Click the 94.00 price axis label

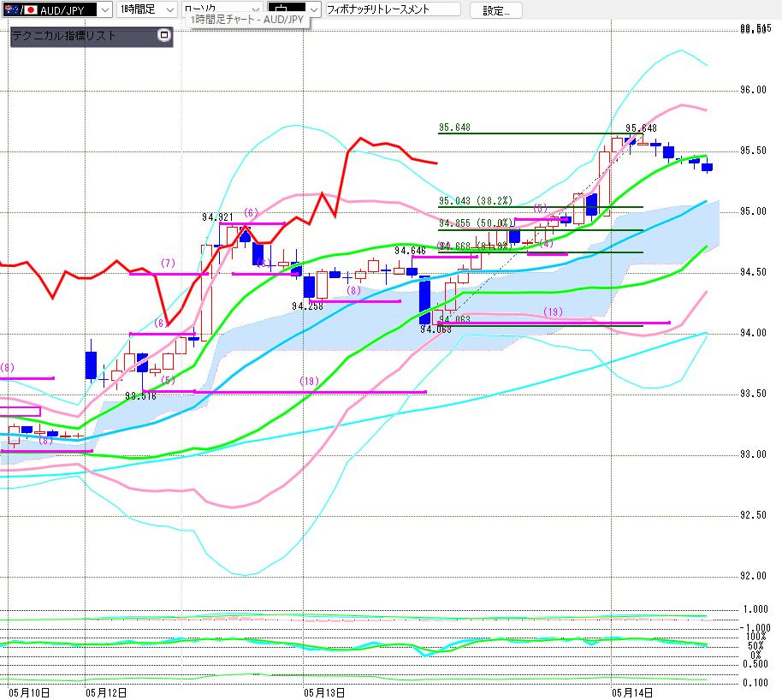[x=753, y=333]
